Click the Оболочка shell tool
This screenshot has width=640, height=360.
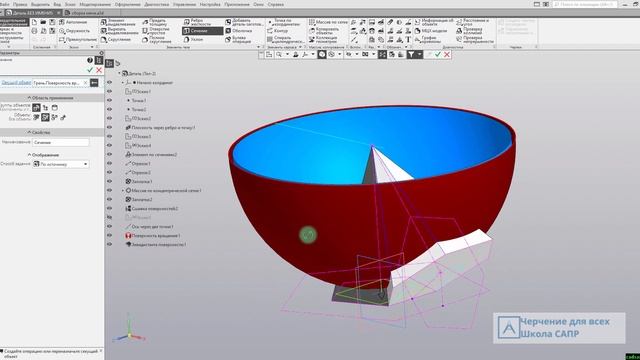239,31
